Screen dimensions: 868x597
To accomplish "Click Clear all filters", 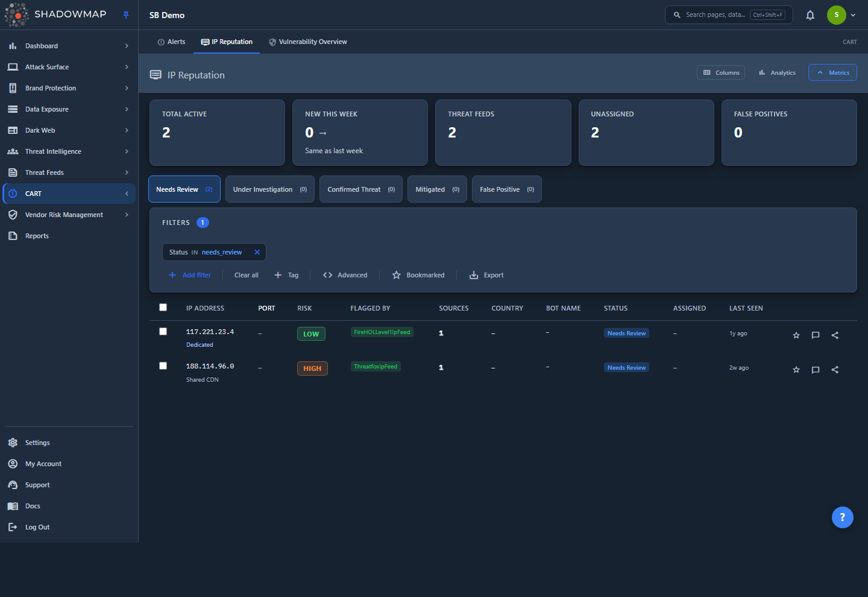I will tap(247, 275).
